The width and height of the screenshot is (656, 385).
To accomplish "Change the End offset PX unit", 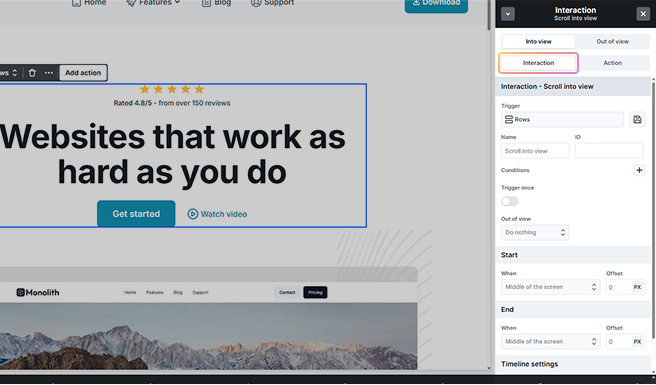I will tap(637, 342).
